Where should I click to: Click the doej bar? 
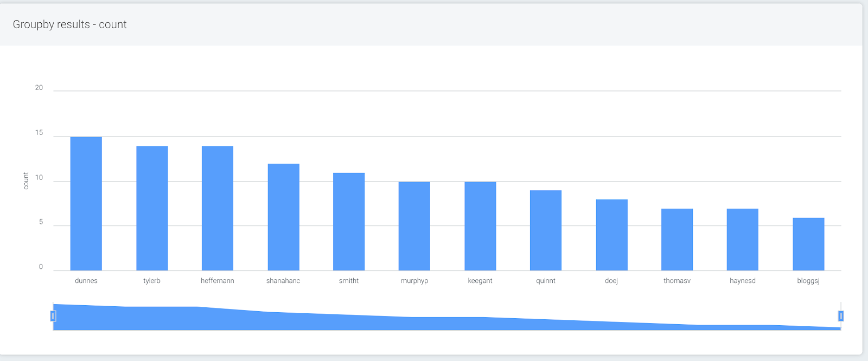(611, 235)
